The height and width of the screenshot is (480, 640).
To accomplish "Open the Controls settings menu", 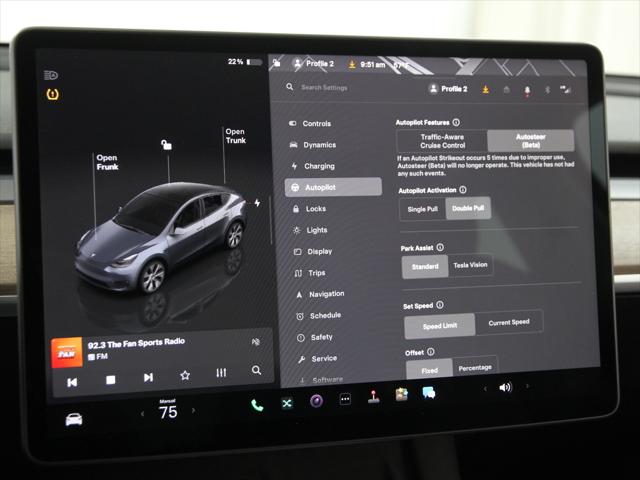I will coord(310,124).
